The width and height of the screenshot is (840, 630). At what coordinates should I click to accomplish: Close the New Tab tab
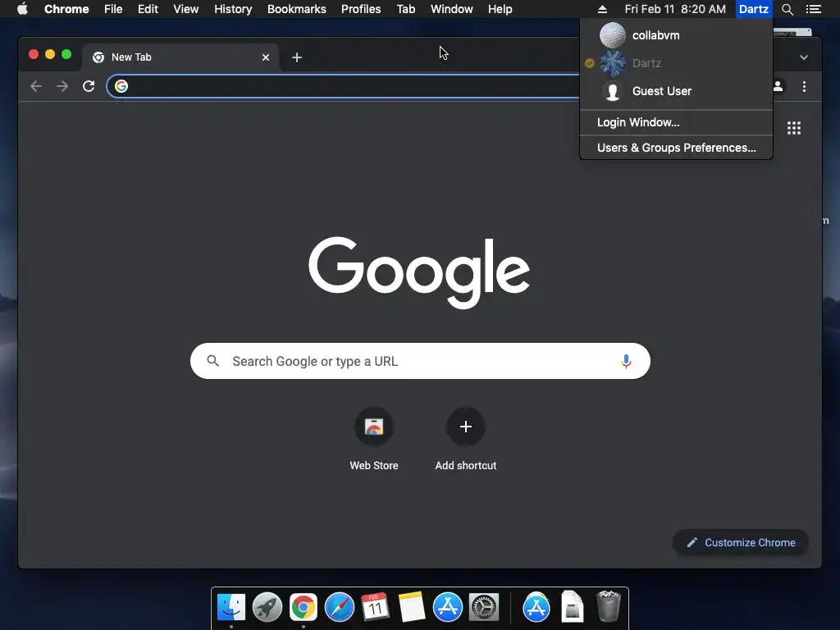pos(266,57)
